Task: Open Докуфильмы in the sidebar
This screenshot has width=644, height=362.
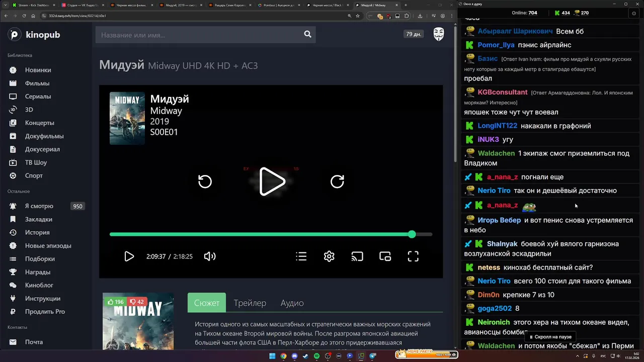Action: point(44,136)
